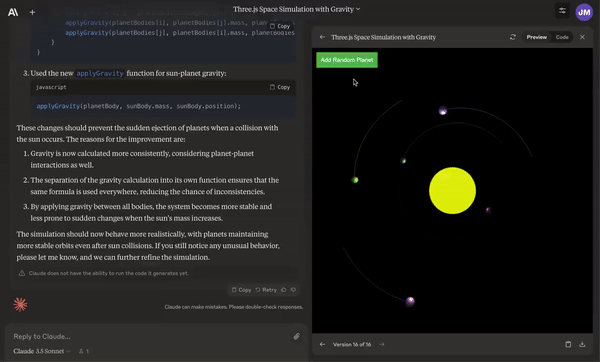
Task: Open the chat controls settings icon
Action: coord(562,11)
